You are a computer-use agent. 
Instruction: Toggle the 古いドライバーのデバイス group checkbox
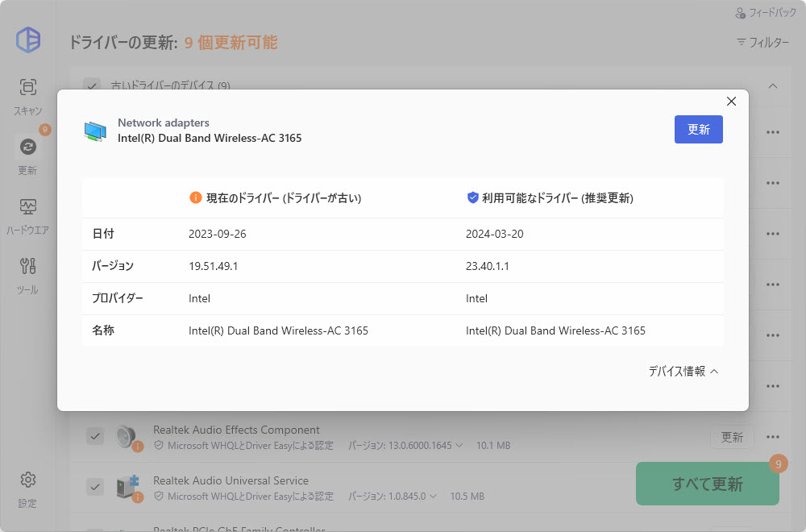[92, 85]
